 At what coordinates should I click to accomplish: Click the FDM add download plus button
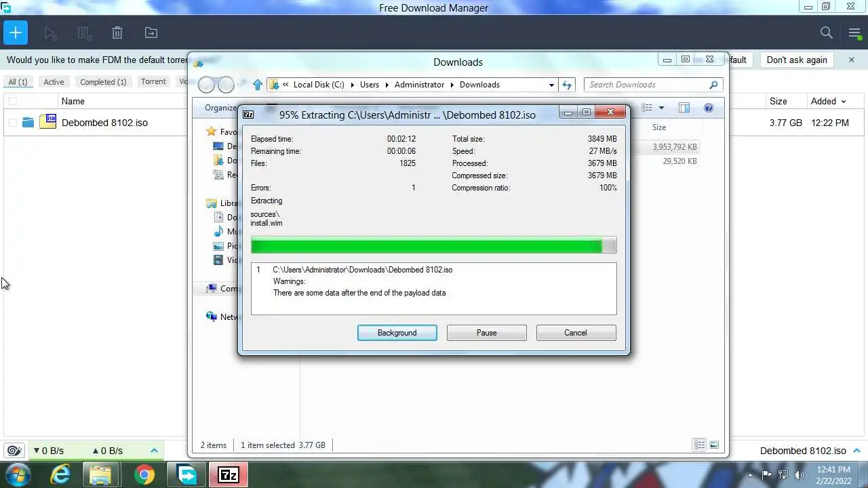pos(15,33)
